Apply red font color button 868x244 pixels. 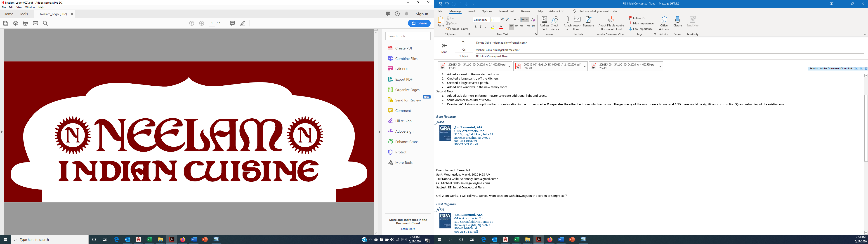501,27
